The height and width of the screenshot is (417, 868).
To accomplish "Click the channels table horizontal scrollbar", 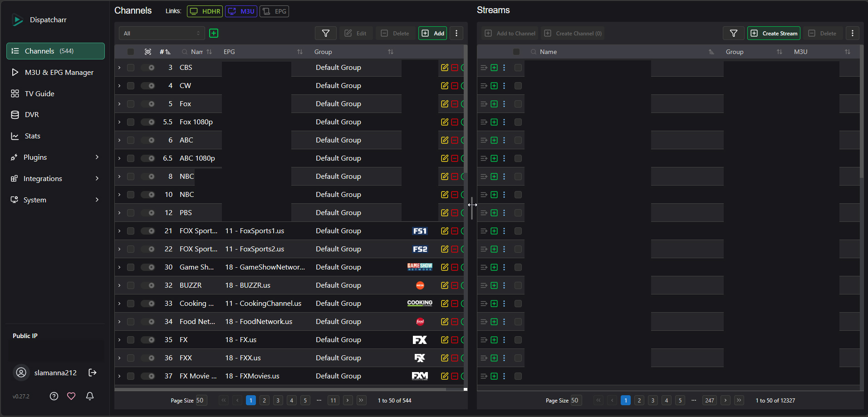I will click(x=280, y=389).
